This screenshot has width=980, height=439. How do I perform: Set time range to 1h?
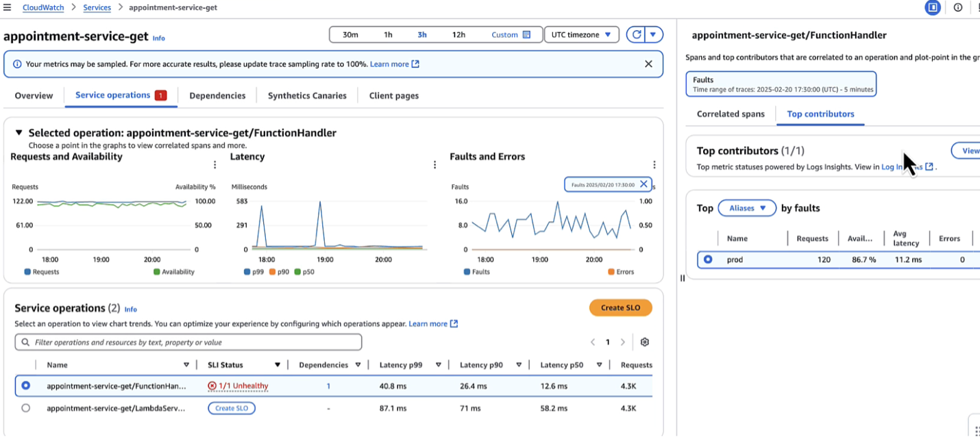388,34
